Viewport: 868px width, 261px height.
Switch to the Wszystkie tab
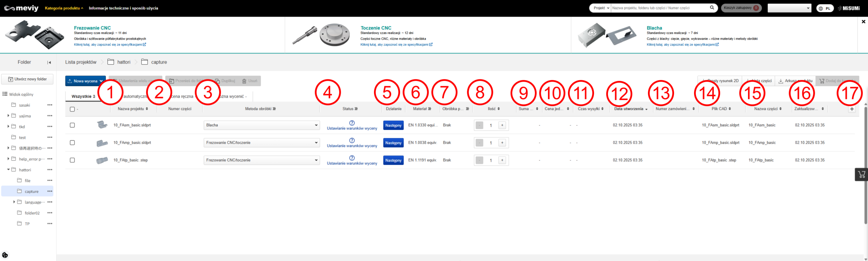83,96
